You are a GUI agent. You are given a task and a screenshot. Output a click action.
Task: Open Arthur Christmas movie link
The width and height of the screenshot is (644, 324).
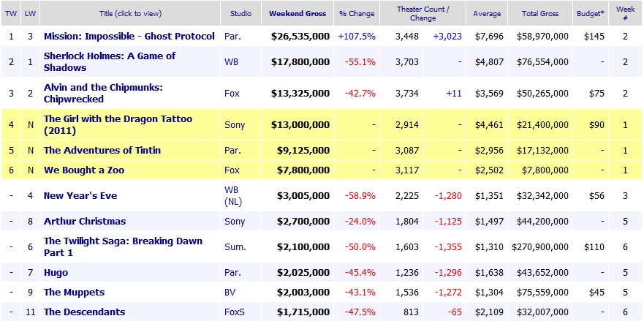coord(85,221)
